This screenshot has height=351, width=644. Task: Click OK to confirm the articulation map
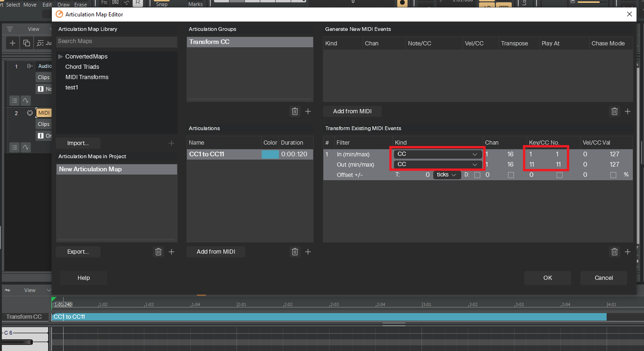(x=548, y=278)
